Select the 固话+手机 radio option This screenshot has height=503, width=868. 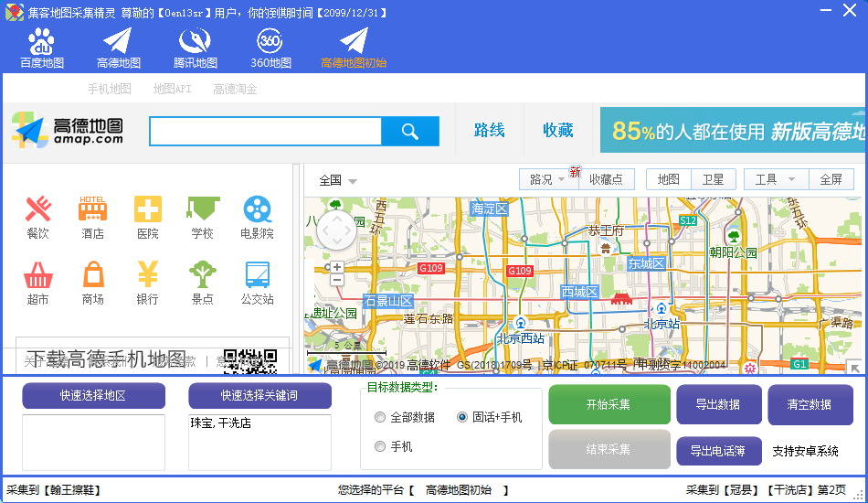click(x=462, y=417)
